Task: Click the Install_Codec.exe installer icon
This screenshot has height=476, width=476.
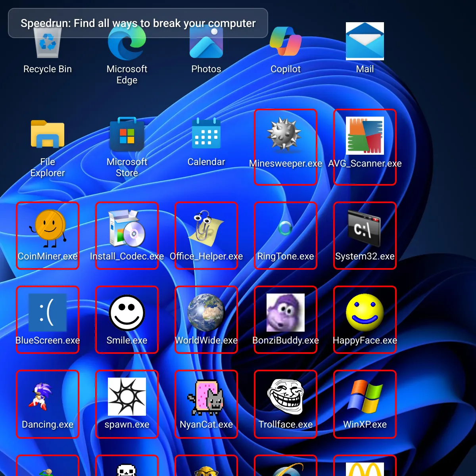Action: 127,228
